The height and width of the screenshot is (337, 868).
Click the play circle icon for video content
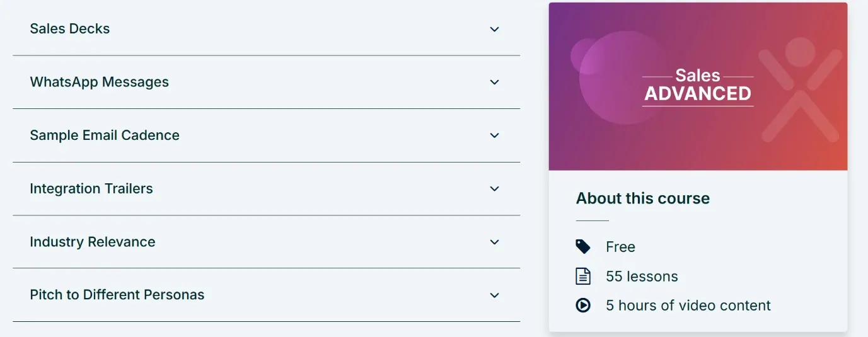pyautogui.click(x=583, y=306)
